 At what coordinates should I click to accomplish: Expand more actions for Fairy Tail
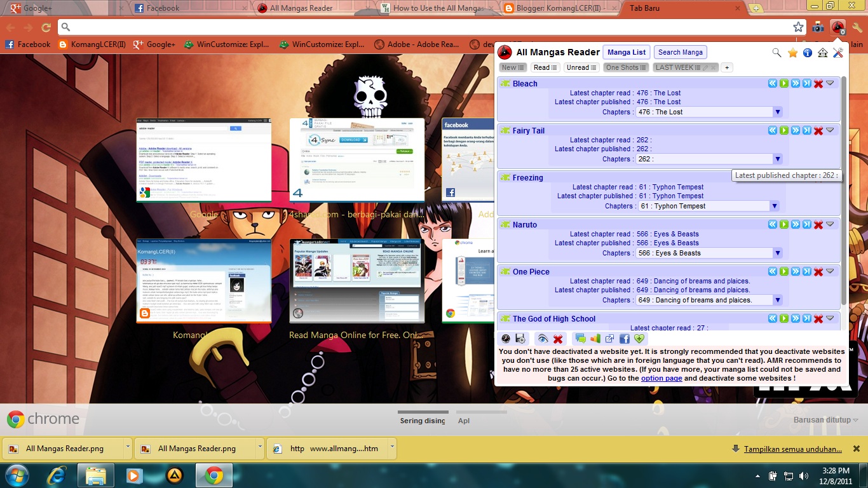pos(830,130)
